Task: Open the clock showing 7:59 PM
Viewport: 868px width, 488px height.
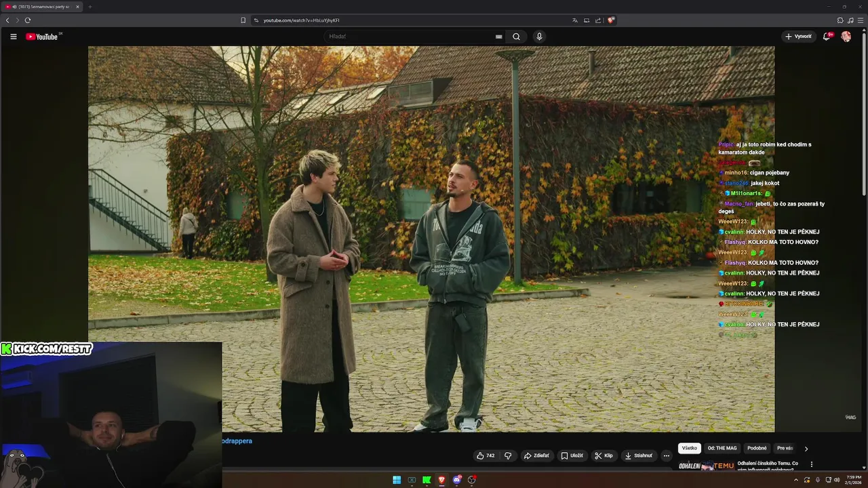Action: pos(853,480)
